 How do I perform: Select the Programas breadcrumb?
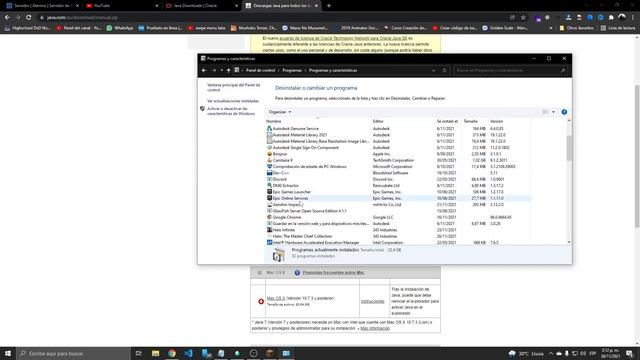coord(292,71)
